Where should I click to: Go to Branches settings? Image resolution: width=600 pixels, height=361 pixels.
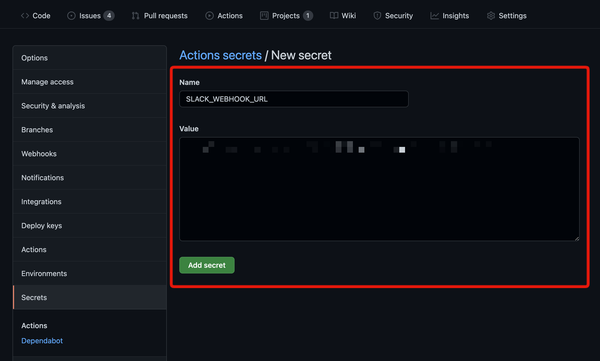90,130
